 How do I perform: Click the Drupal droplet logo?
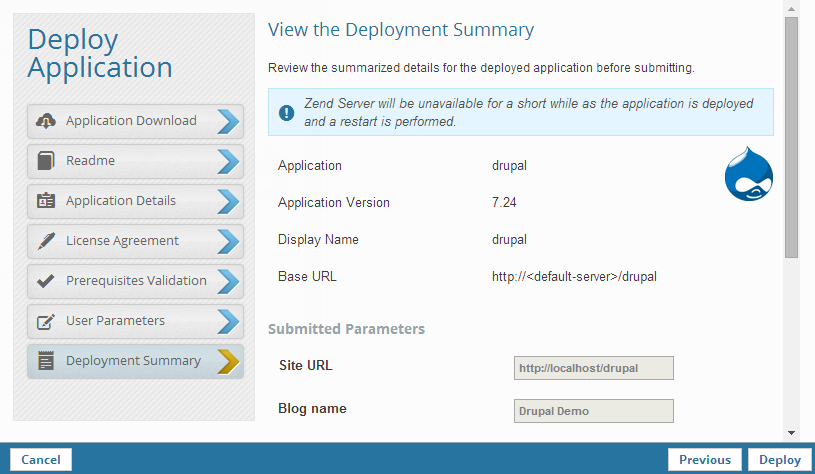click(748, 174)
